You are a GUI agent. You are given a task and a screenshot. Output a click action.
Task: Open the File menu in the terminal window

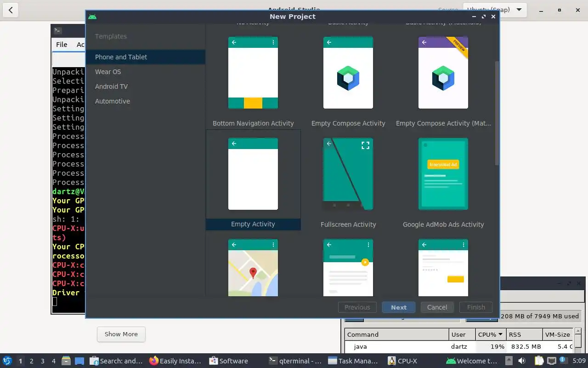click(62, 45)
